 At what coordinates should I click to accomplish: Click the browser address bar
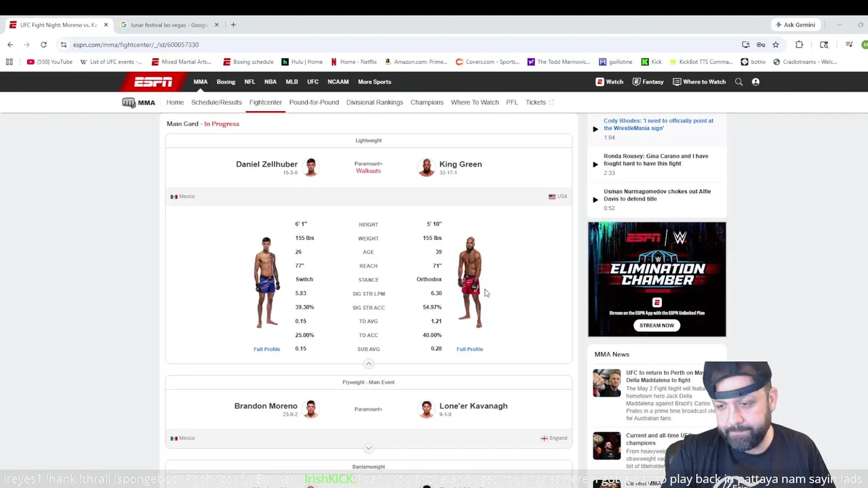point(400,45)
